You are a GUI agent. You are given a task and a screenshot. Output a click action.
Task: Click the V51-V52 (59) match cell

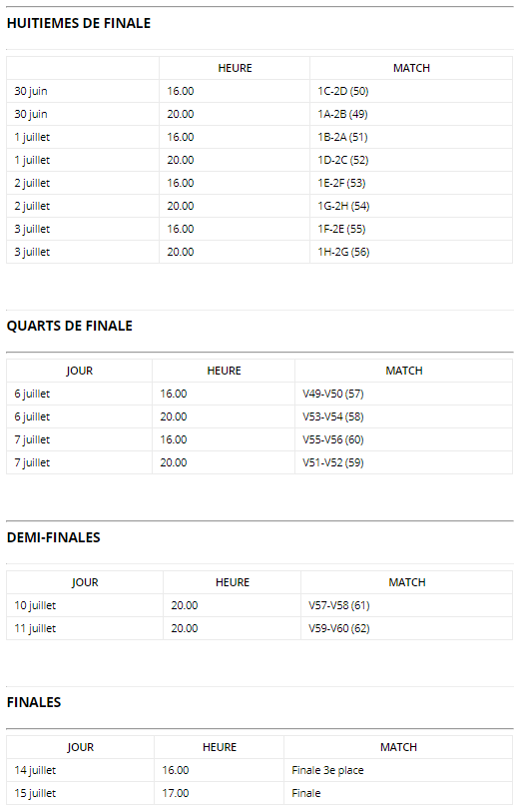click(x=403, y=462)
